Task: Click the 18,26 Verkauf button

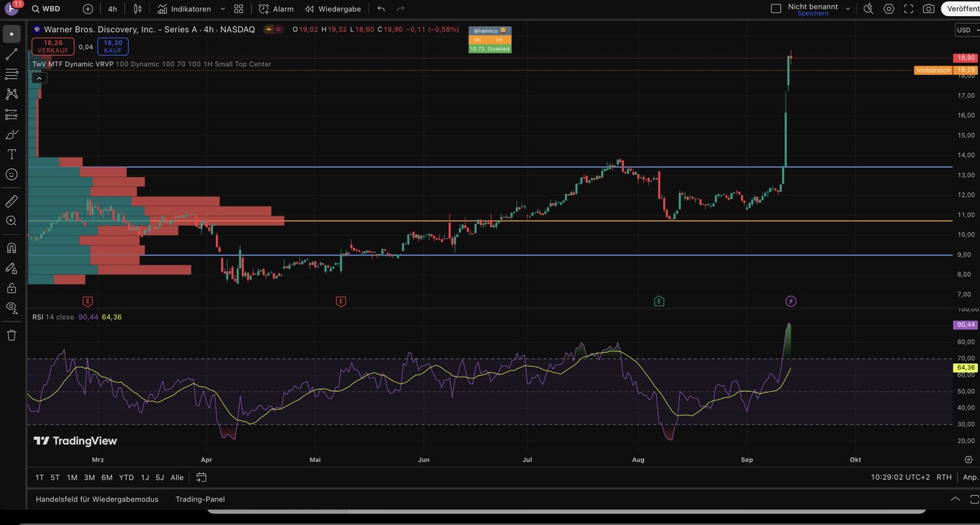Action: pyautogui.click(x=53, y=47)
